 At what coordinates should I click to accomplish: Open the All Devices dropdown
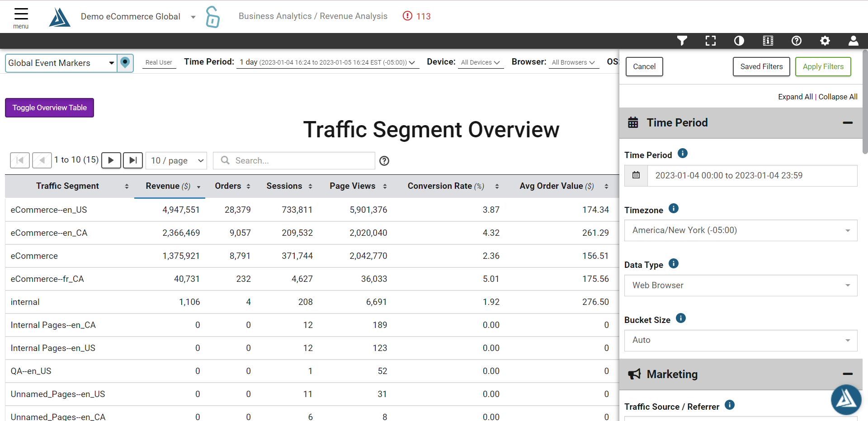(480, 62)
